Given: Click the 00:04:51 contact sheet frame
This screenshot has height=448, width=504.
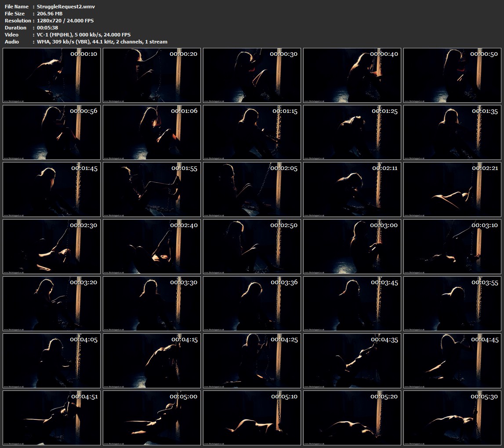Looking at the screenshot, I should click(51, 418).
